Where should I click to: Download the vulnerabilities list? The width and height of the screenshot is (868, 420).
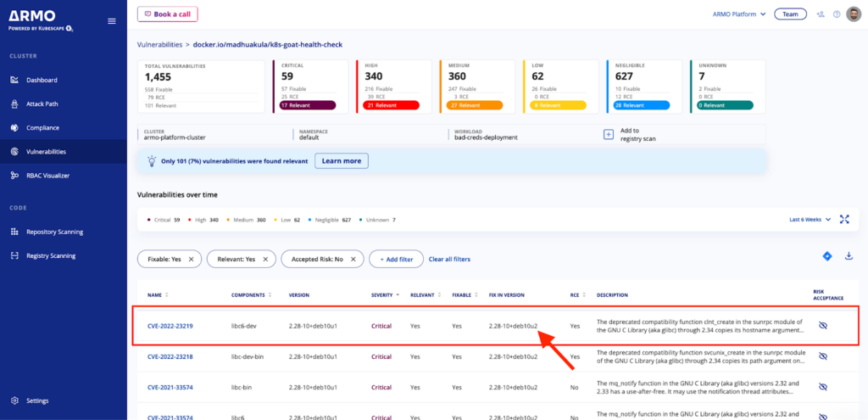tap(849, 256)
